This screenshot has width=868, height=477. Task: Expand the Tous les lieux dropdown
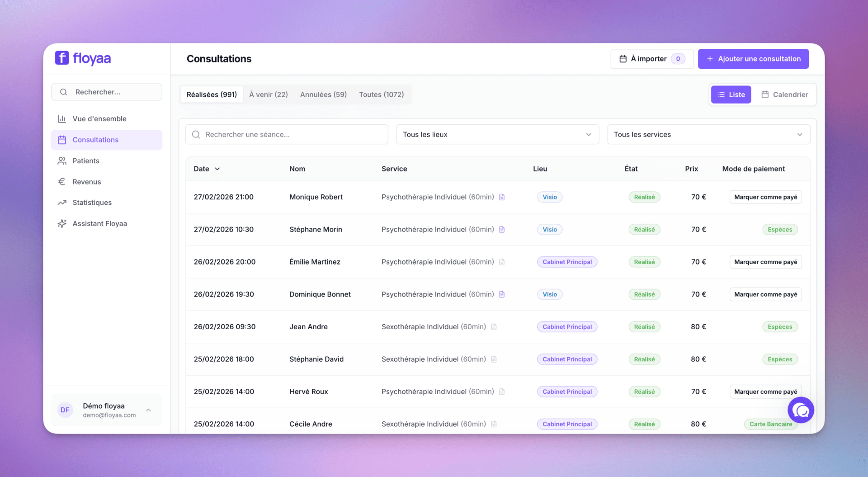497,135
